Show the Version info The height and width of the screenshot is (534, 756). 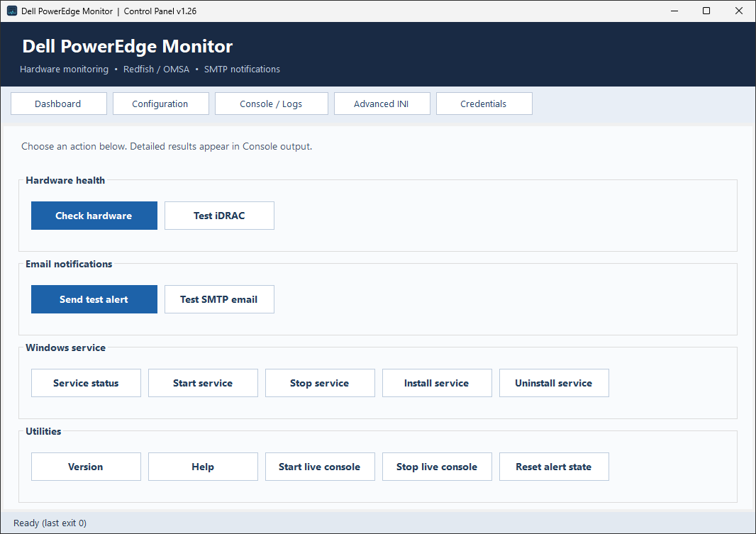(x=86, y=467)
